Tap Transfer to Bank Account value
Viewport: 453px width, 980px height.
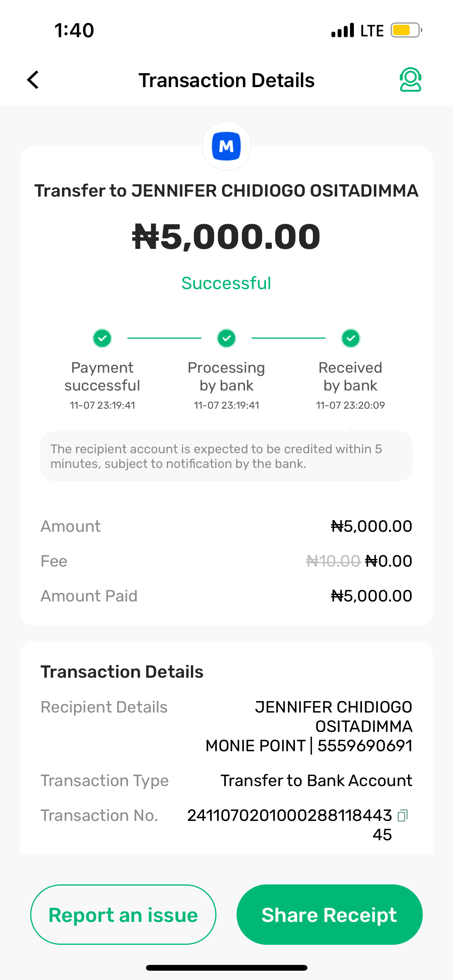(316, 781)
